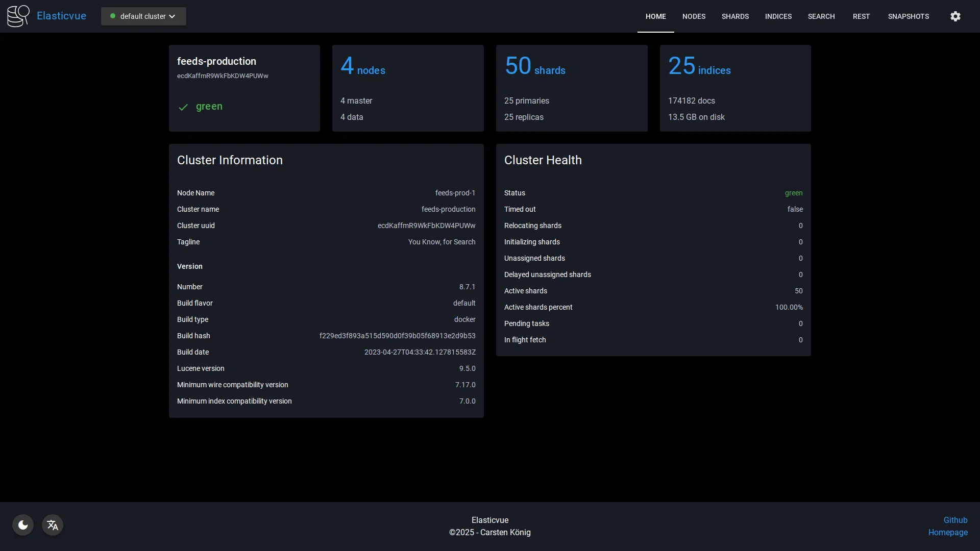The width and height of the screenshot is (980, 551).
Task: Toggle dark mode with the moon icon
Action: point(22,524)
